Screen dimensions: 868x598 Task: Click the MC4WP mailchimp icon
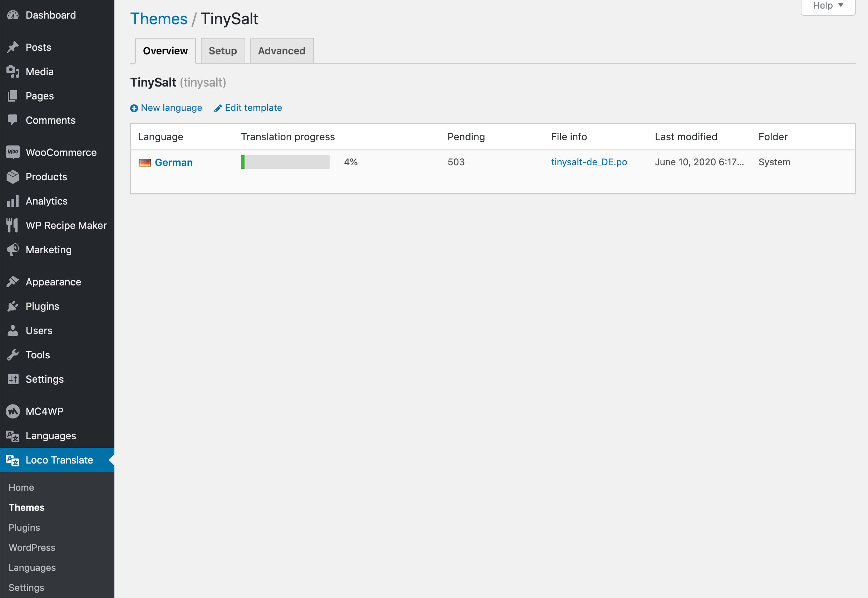[x=13, y=411]
